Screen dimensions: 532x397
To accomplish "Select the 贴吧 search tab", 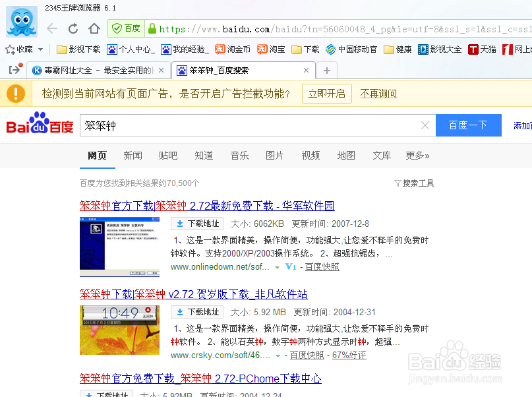I will click(x=168, y=156).
